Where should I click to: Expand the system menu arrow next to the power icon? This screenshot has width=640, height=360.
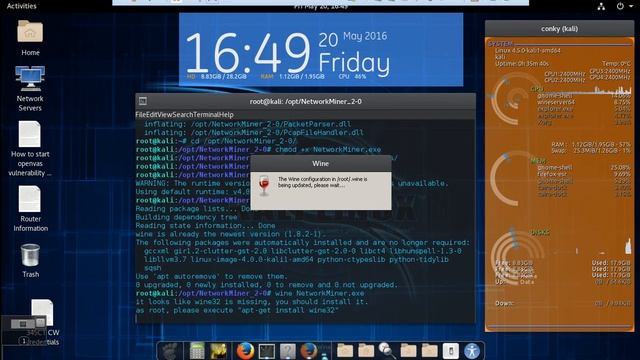pos(631,6)
